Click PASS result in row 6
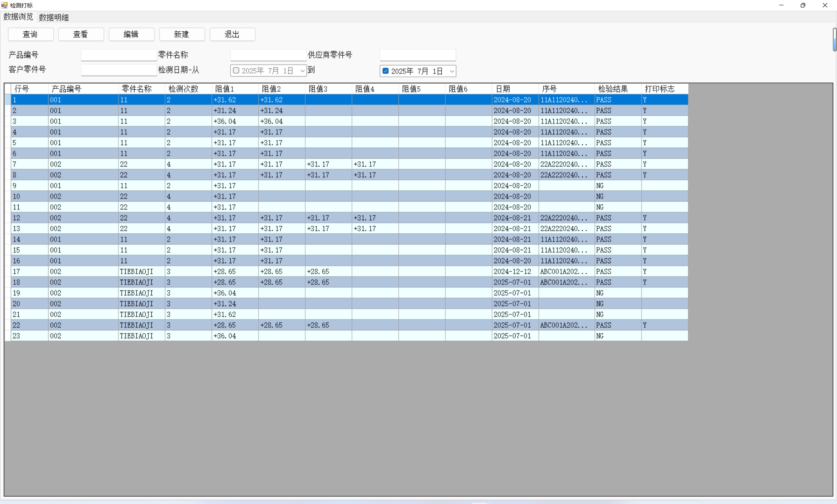The image size is (837, 504). click(618, 153)
